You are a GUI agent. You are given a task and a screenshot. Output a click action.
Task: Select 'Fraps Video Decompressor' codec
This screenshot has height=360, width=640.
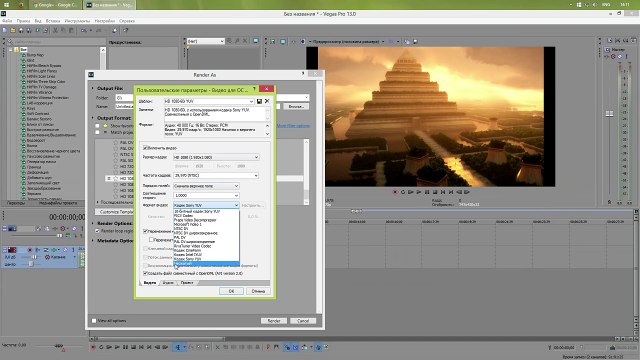point(206,220)
